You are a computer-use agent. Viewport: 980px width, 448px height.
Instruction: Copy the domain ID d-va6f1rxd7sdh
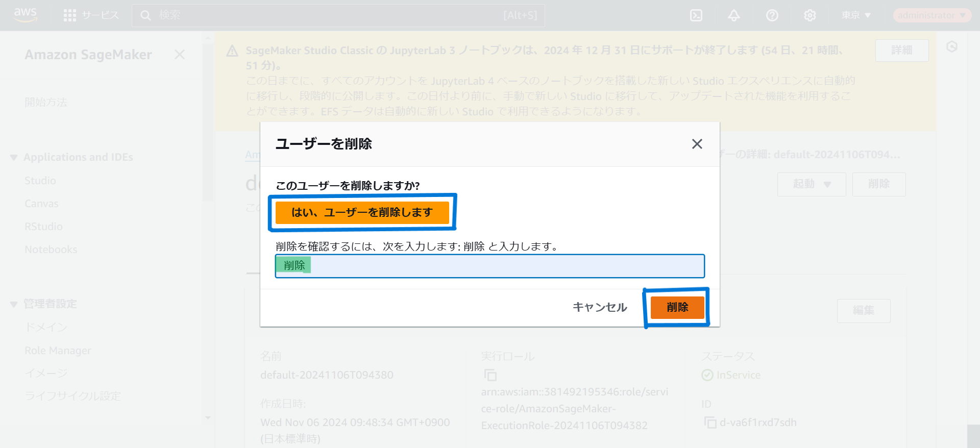point(710,422)
